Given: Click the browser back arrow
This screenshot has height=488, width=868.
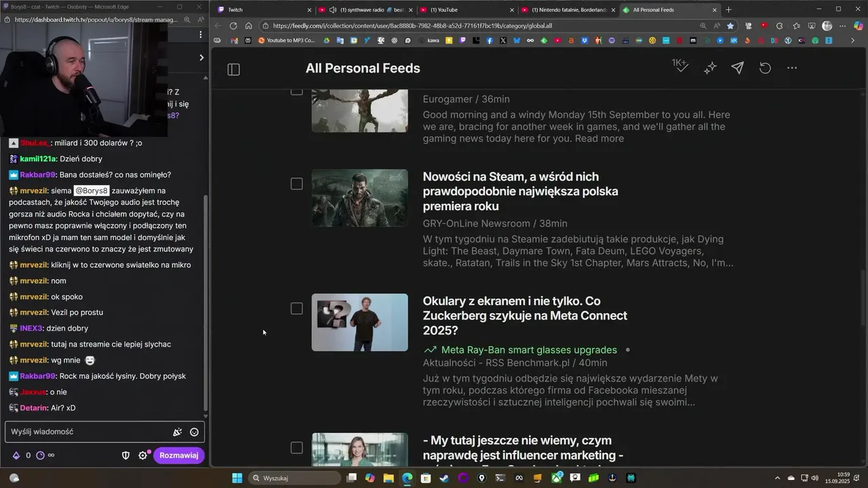Looking at the screenshot, I should (218, 26).
